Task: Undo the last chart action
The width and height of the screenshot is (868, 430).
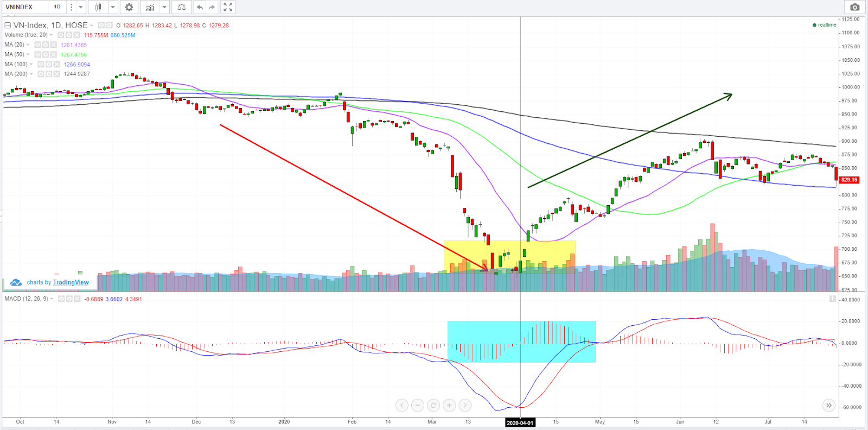Action: click(x=200, y=7)
